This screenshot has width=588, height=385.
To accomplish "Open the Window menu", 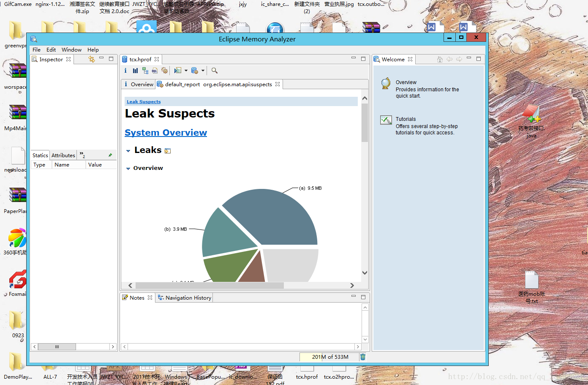I will pos(71,49).
